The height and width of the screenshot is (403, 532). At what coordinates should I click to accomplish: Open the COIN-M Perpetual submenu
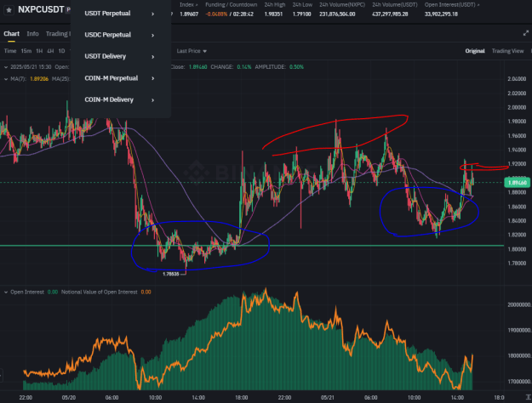tap(119, 78)
